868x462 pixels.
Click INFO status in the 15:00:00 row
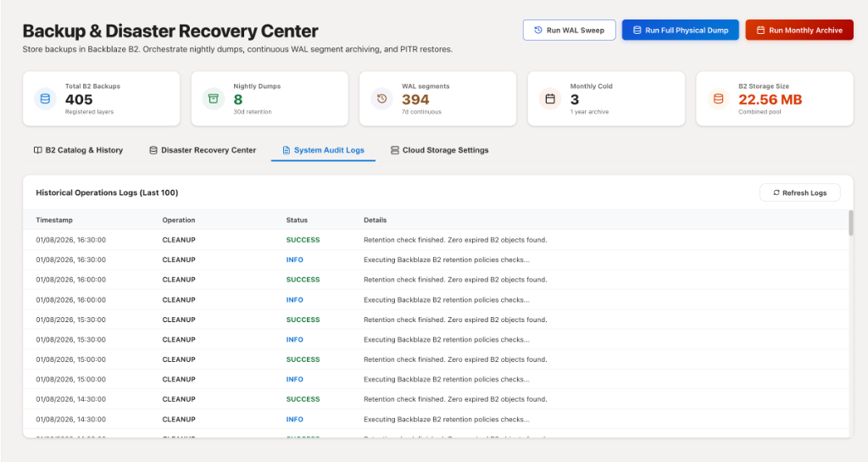pos(294,380)
